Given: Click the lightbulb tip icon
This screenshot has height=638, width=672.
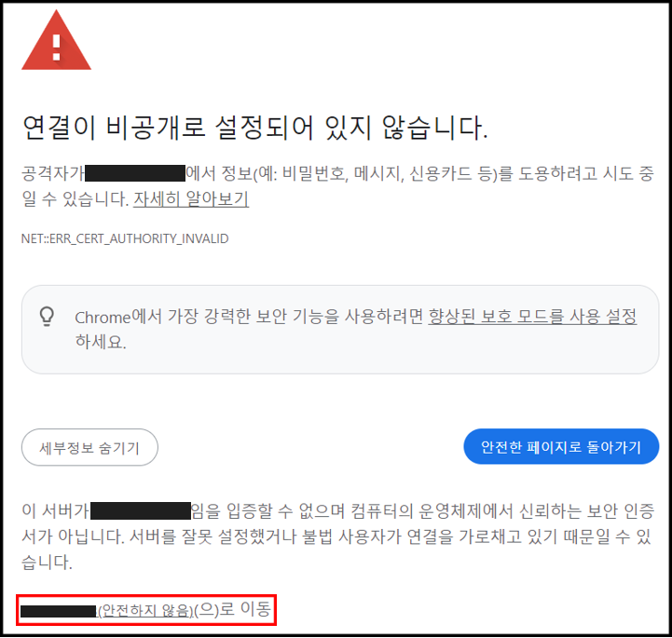Looking at the screenshot, I should pyautogui.click(x=47, y=317).
